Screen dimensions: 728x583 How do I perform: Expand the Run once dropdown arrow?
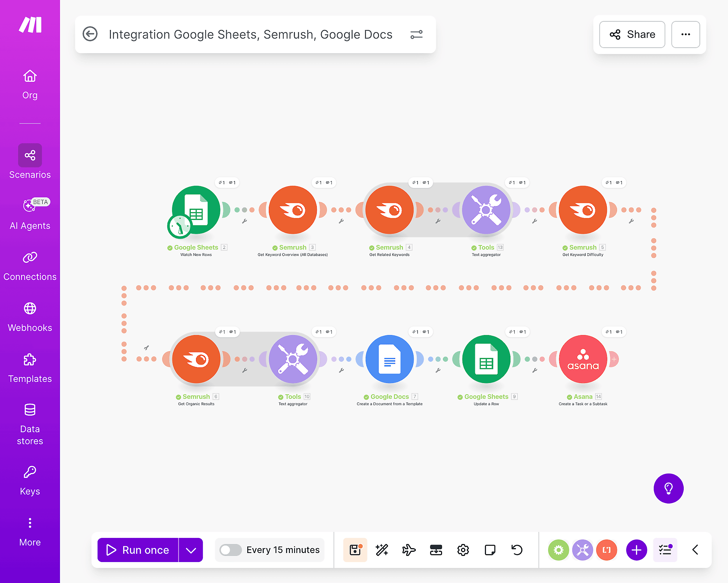191,550
